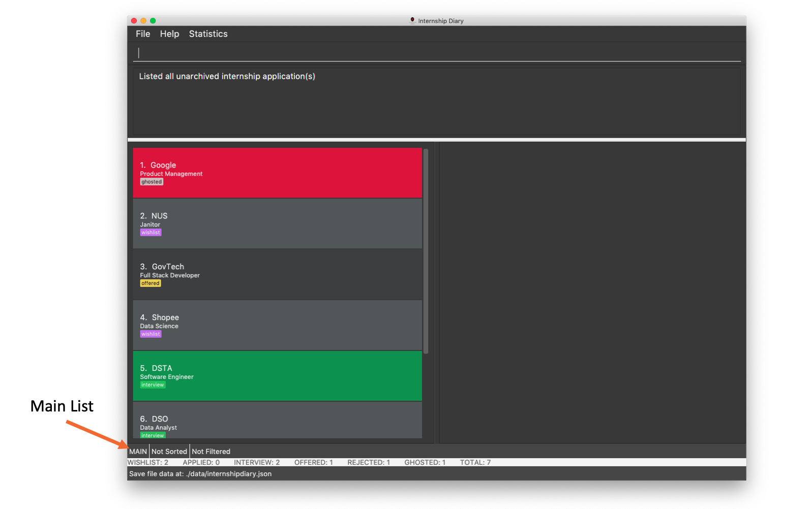Click the Not Sorted status label
The height and width of the screenshot is (509, 812).
coord(169,452)
